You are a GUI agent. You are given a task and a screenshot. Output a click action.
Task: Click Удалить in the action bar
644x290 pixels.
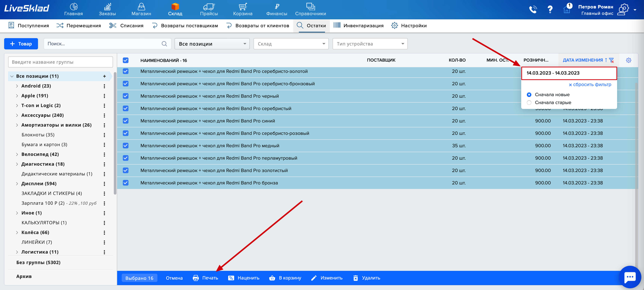[367, 278]
